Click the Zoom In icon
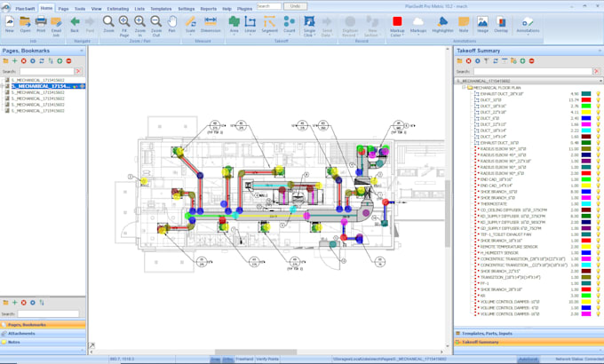This screenshot has height=364, width=604. pos(139,23)
